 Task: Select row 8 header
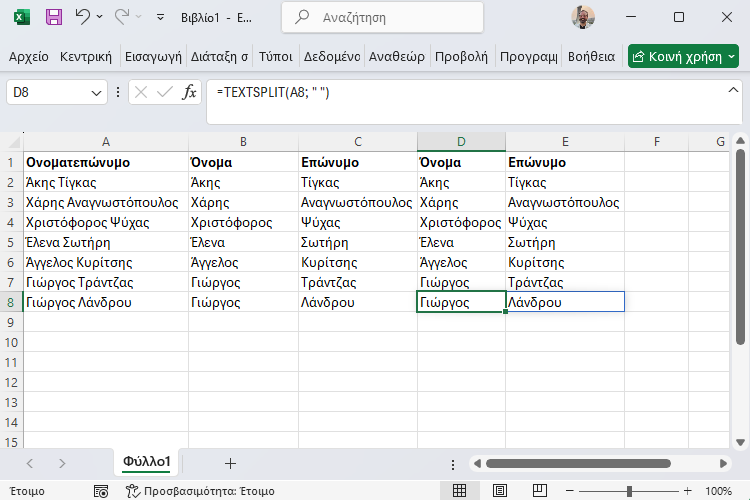click(11, 302)
